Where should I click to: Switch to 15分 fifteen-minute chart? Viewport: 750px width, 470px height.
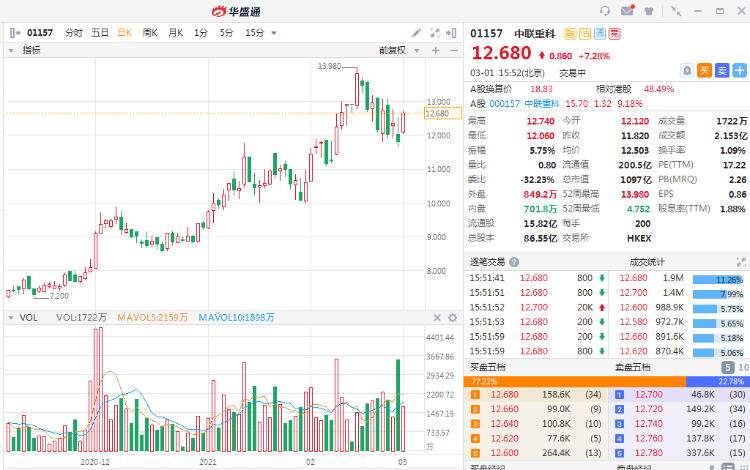tap(254, 33)
